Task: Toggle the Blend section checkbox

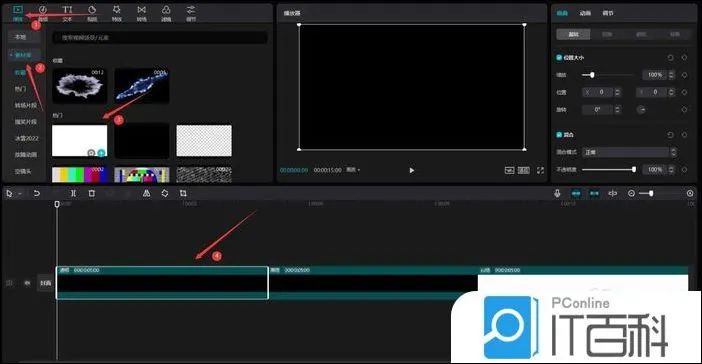Action: click(559, 134)
